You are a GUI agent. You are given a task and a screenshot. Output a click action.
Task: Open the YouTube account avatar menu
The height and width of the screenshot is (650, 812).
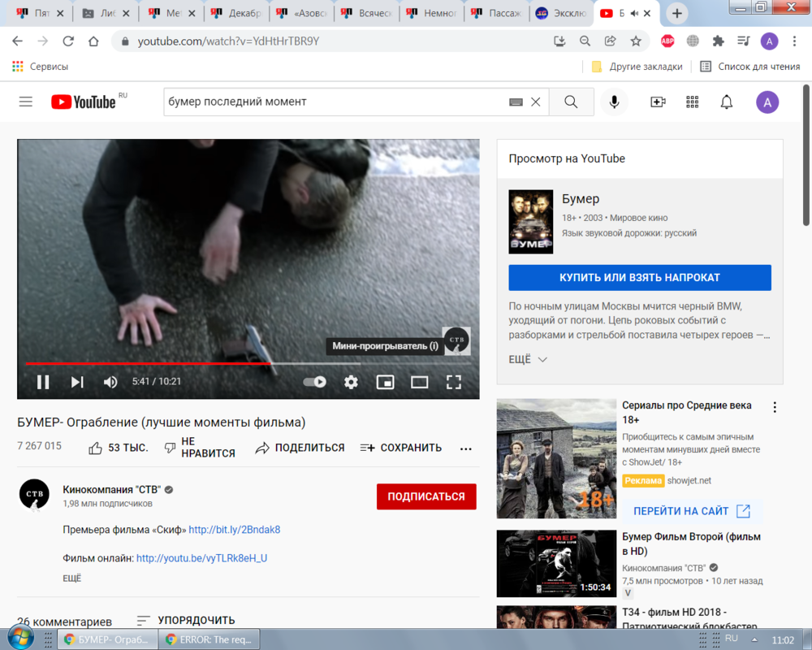pyautogui.click(x=767, y=102)
